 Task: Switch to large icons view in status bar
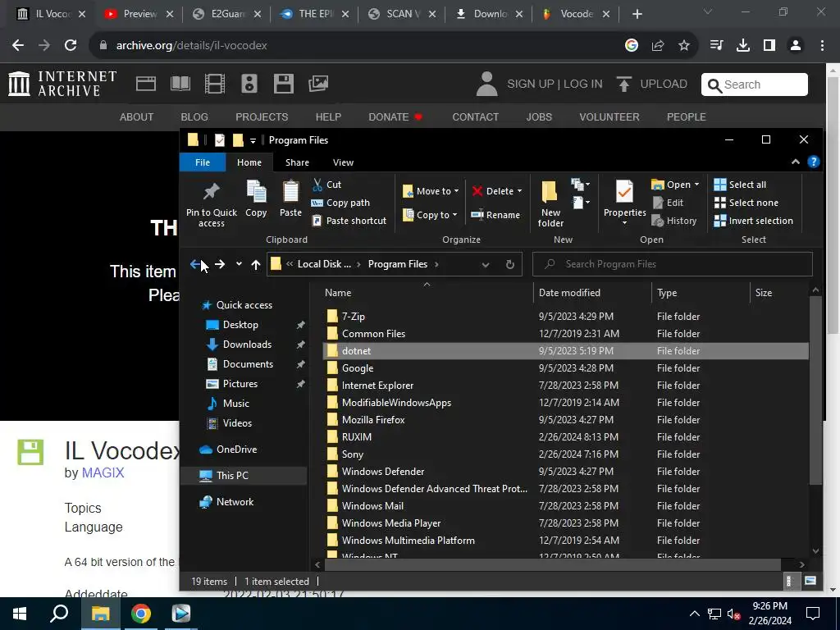pos(810,582)
